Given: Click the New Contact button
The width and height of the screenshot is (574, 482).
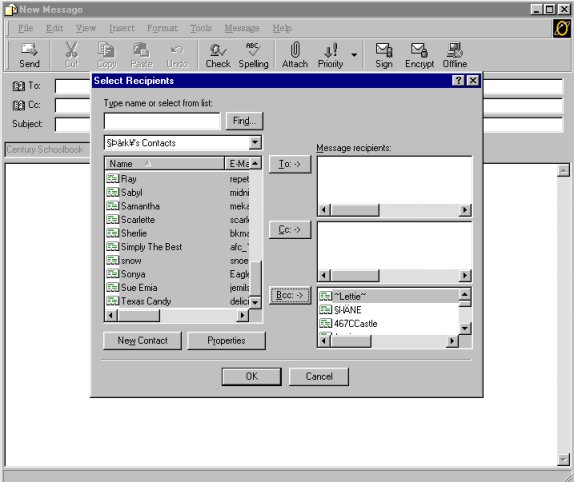Looking at the screenshot, I should [142, 341].
